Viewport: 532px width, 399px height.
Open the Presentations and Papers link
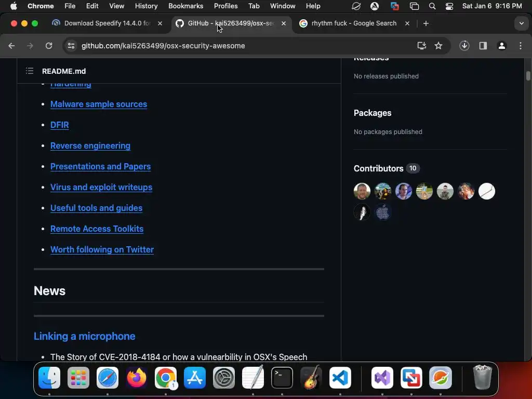pyautogui.click(x=100, y=166)
